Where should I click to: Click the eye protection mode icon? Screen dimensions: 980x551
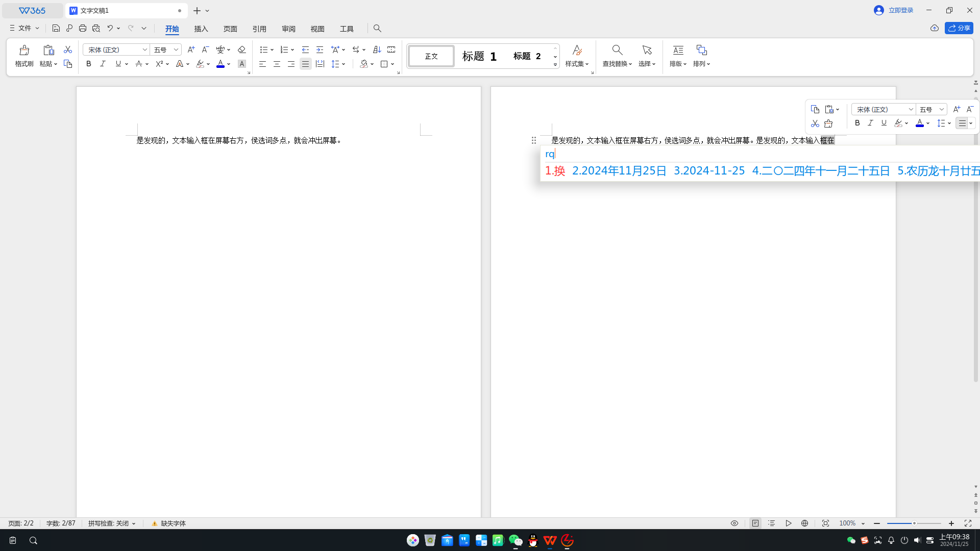[x=734, y=523]
